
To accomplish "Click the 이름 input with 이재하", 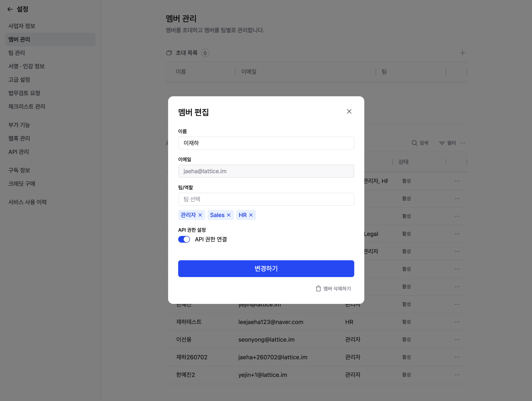I will tap(266, 143).
